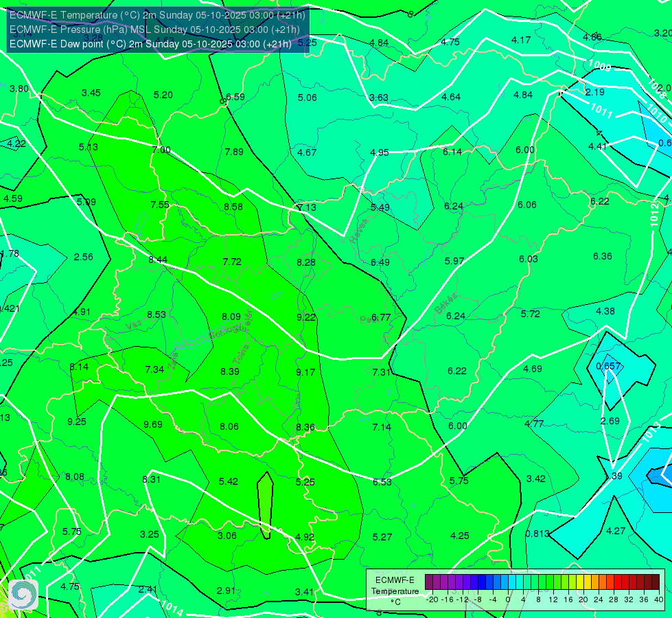The image size is (672, 618).
Task: Click the swirl logo icon at bottom-left
Action: point(23,595)
